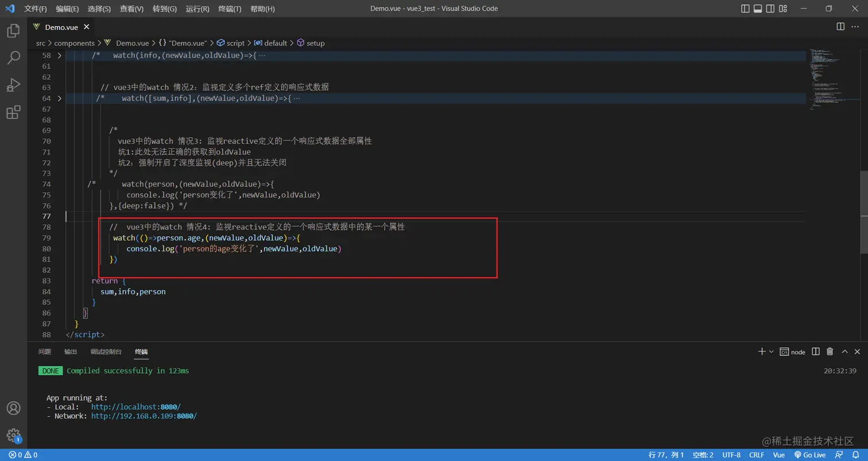Switch to the 问题 panel tab
Viewport: 868px width, 461px height.
click(x=45, y=351)
